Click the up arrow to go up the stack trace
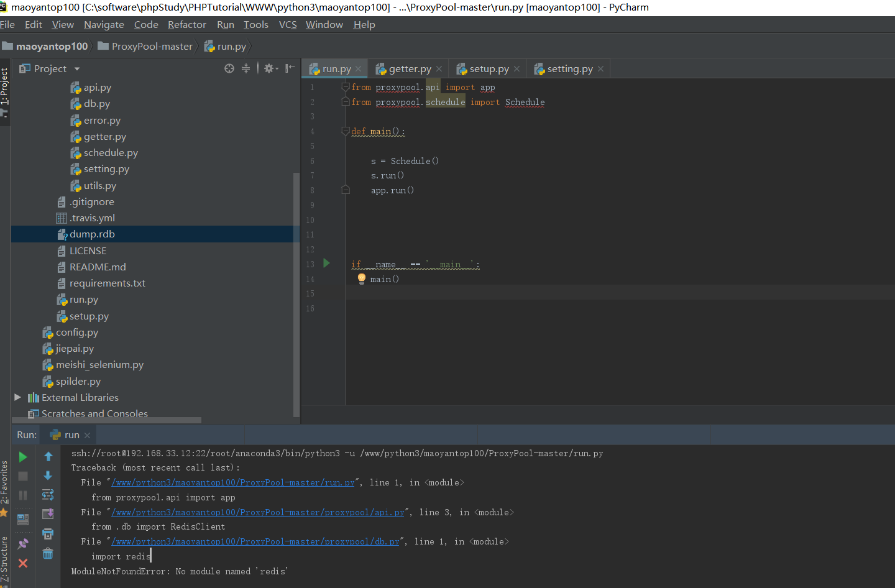895x588 pixels. [48, 457]
